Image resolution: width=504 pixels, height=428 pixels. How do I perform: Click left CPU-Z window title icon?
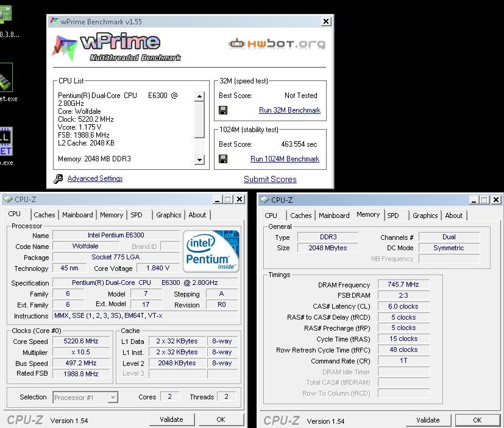(x=8, y=200)
